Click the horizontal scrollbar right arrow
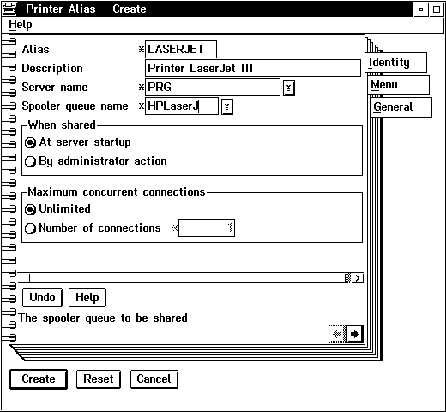This screenshot has width=446, height=412. coord(358,278)
